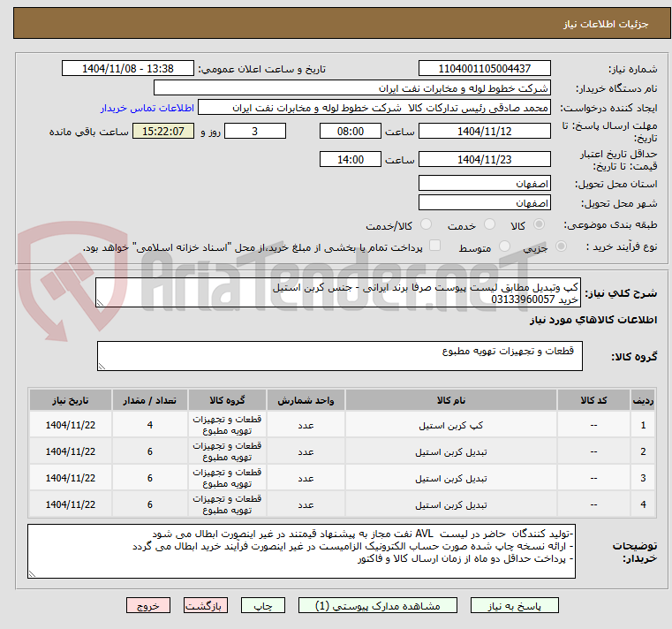
Task: Select 'تبدیل کربن استیل' in row 3
Action: click(x=451, y=479)
